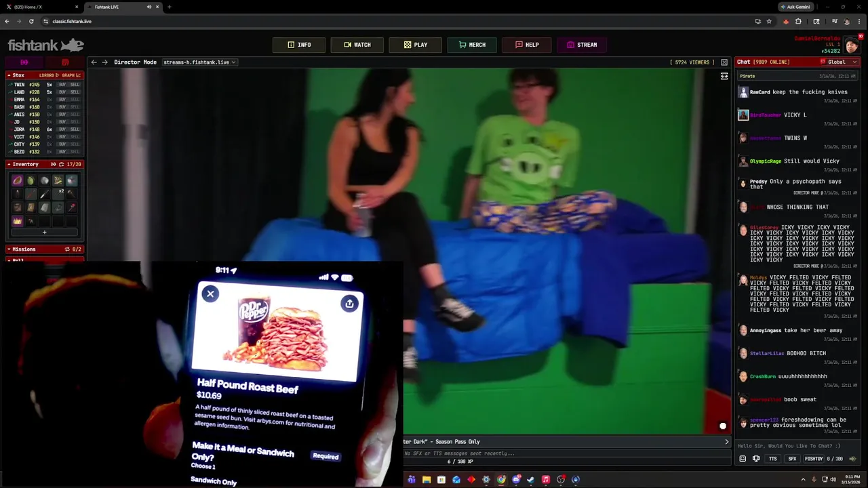This screenshot has width=868, height=488.
Task: Send chat message arrow
Action: coord(852,459)
